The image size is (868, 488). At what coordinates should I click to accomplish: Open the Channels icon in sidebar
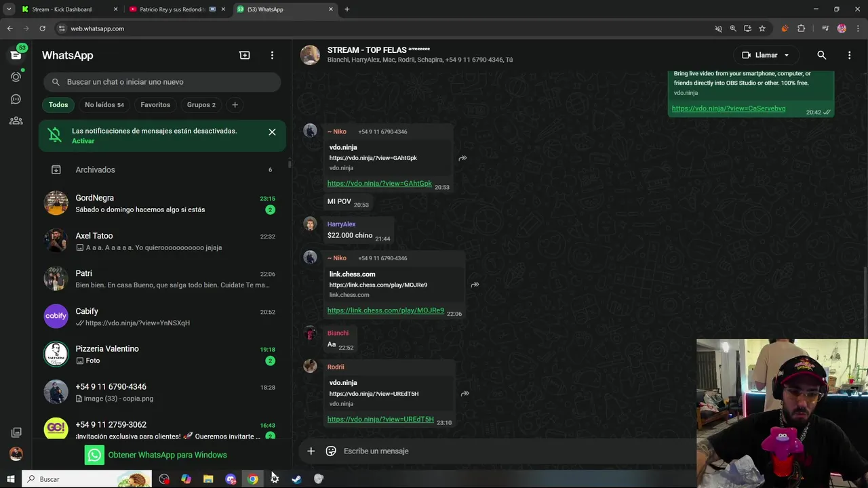tap(16, 99)
